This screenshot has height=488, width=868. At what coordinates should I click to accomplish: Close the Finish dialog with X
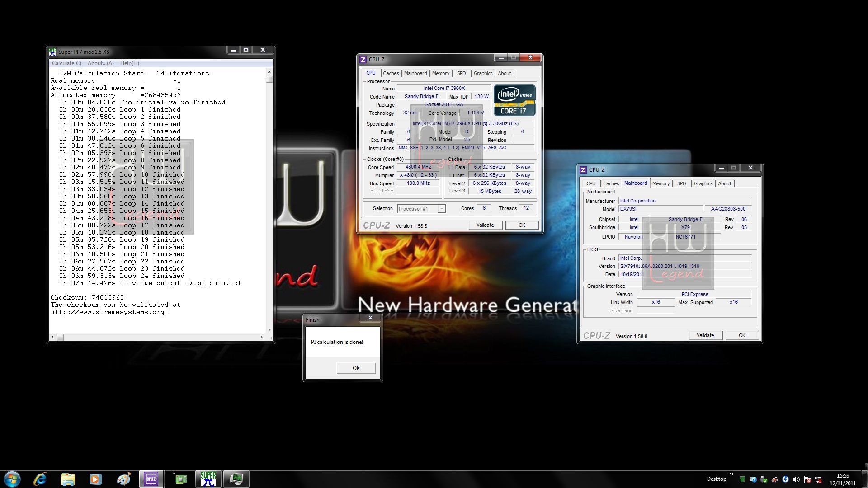click(x=370, y=318)
